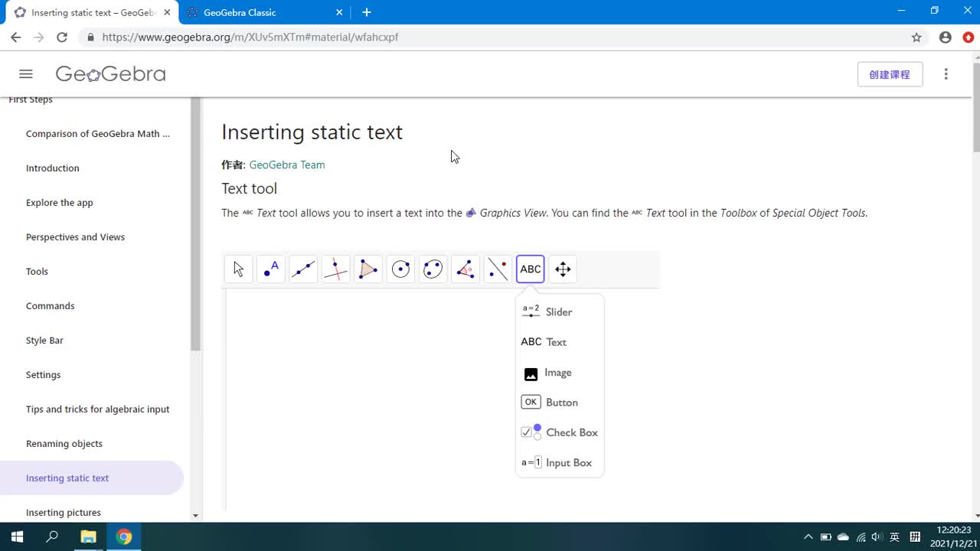The height and width of the screenshot is (551, 980).
Task: Click the Text tool subheading
Action: coord(250,188)
